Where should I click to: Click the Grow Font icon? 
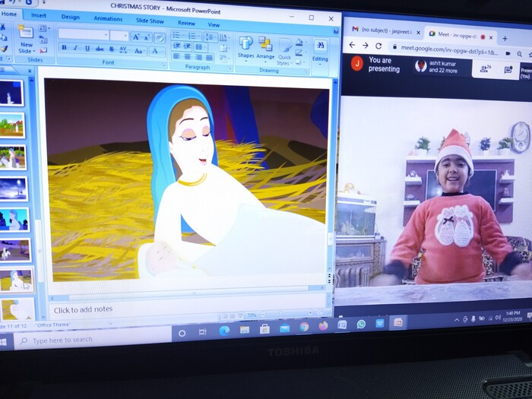tap(136, 36)
